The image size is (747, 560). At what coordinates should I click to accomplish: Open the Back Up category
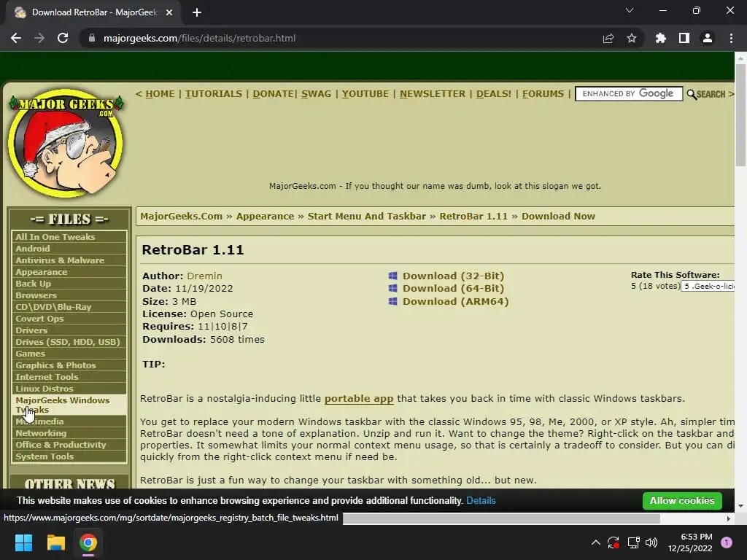point(69,284)
